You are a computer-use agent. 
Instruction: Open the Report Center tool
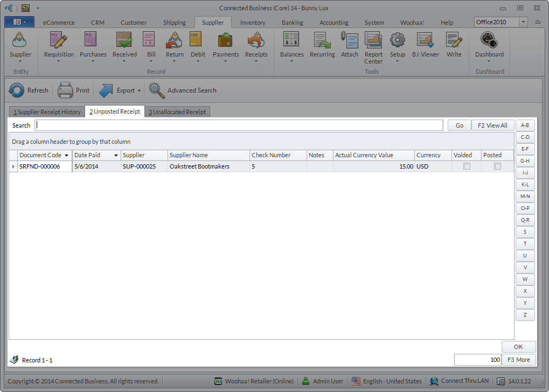[373, 41]
